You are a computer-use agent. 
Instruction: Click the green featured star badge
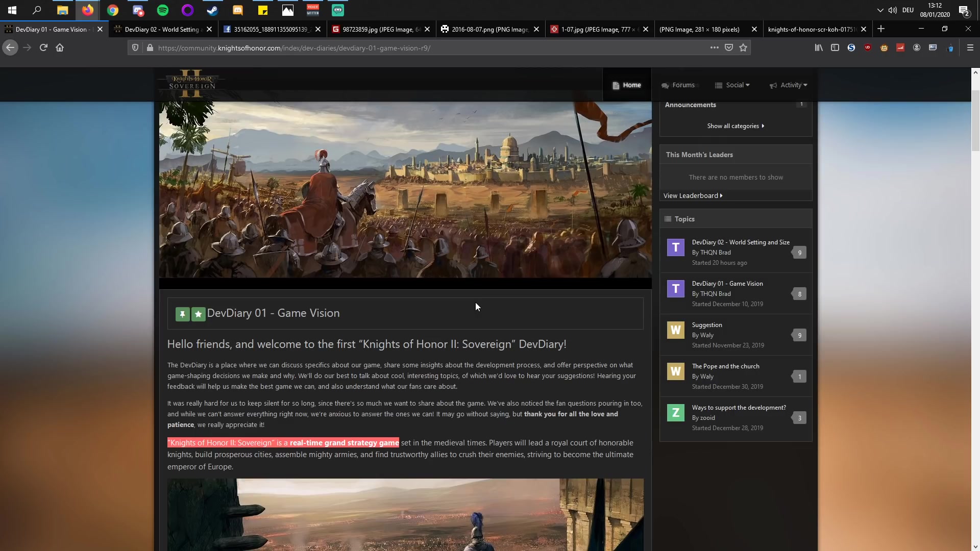(199, 314)
